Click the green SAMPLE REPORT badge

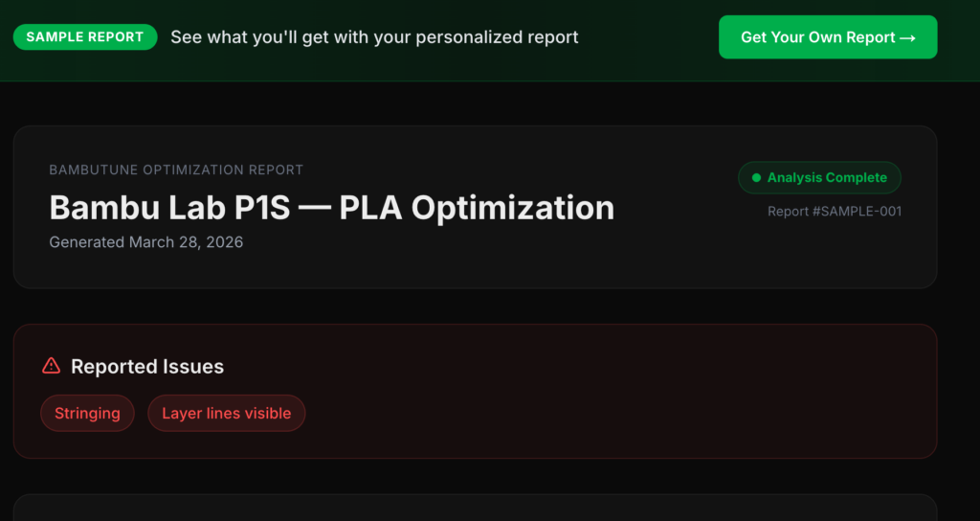(x=85, y=37)
